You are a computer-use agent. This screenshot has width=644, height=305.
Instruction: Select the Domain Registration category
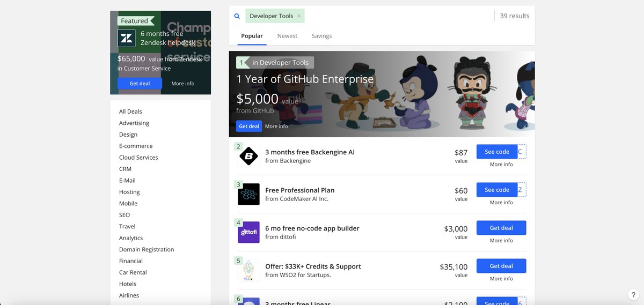pyautogui.click(x=147, y=250)
